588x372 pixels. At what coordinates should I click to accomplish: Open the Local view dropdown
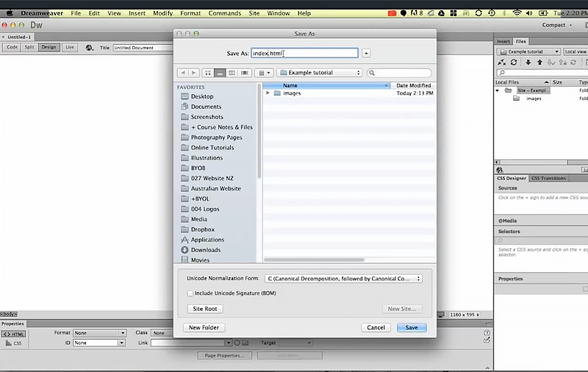(x=576, y=51)
